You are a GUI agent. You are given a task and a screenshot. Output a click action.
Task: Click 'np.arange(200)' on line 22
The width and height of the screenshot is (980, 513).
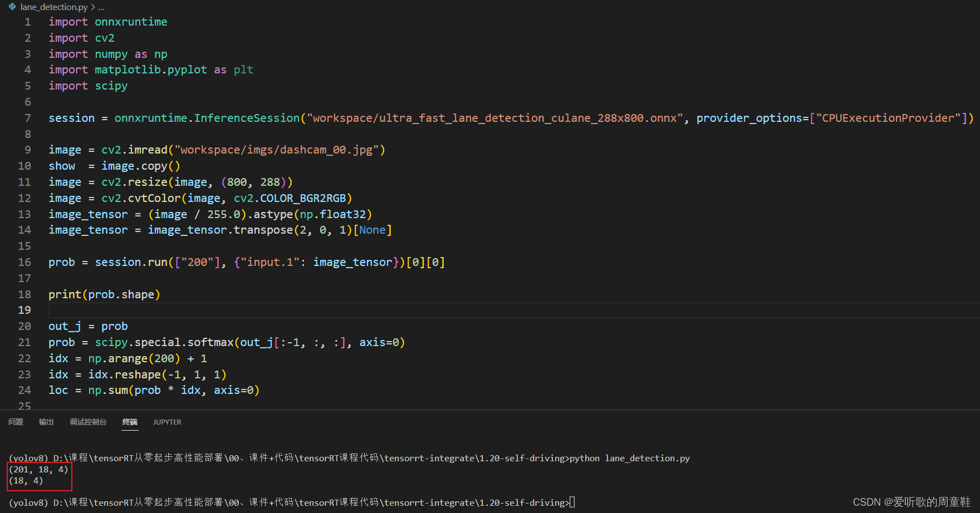click(134, 358)
